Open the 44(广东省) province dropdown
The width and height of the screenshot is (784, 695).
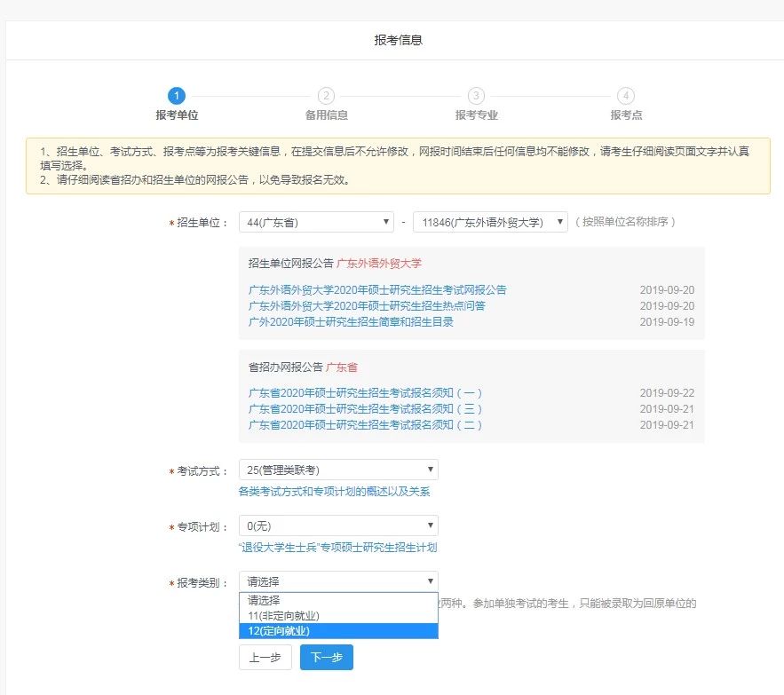316,221
